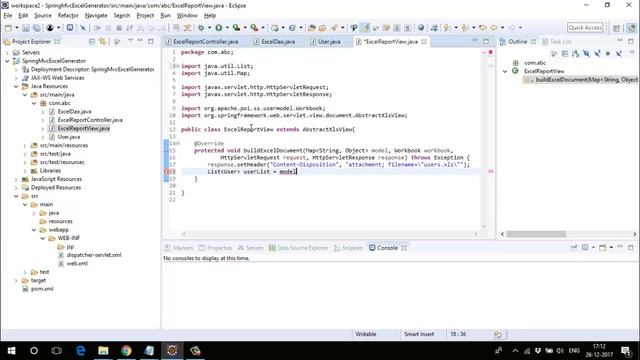Toggle Hide Static Members in Outline
The image size is (640, 360).
[597, 53]
